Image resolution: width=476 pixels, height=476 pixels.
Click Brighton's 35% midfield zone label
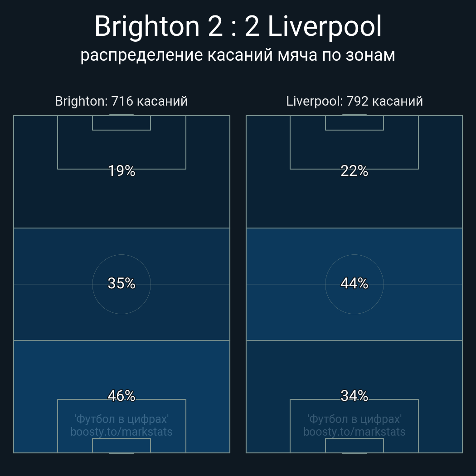tap(121, 283)
